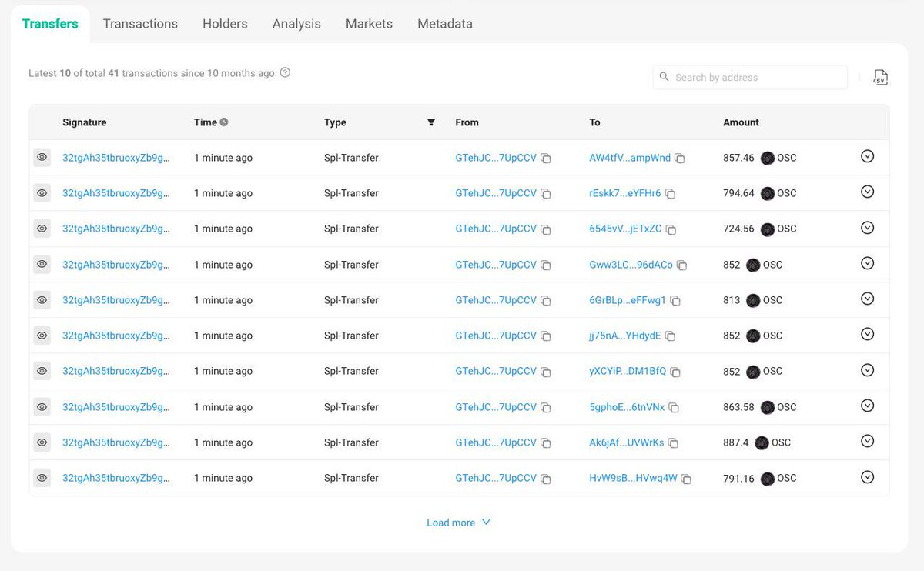Click the Load more button
Viewport: 924px width, 571px height.
(x=459, y=522)
